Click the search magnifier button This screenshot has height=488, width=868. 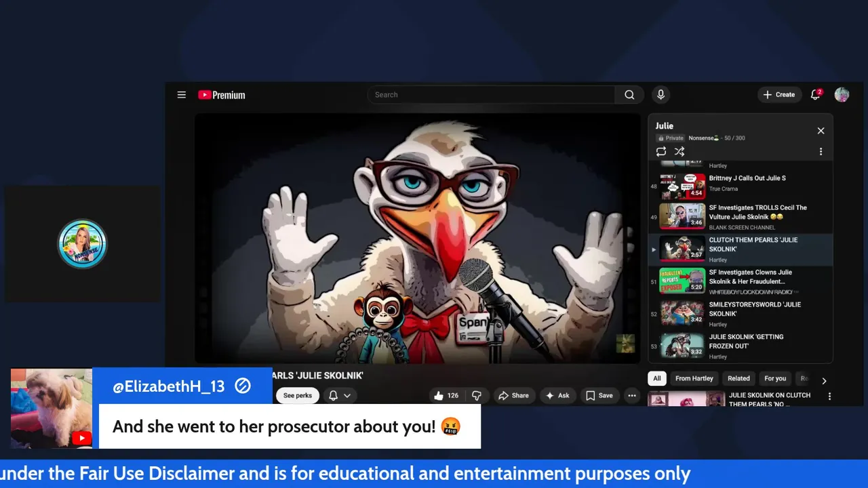[629, 95]
